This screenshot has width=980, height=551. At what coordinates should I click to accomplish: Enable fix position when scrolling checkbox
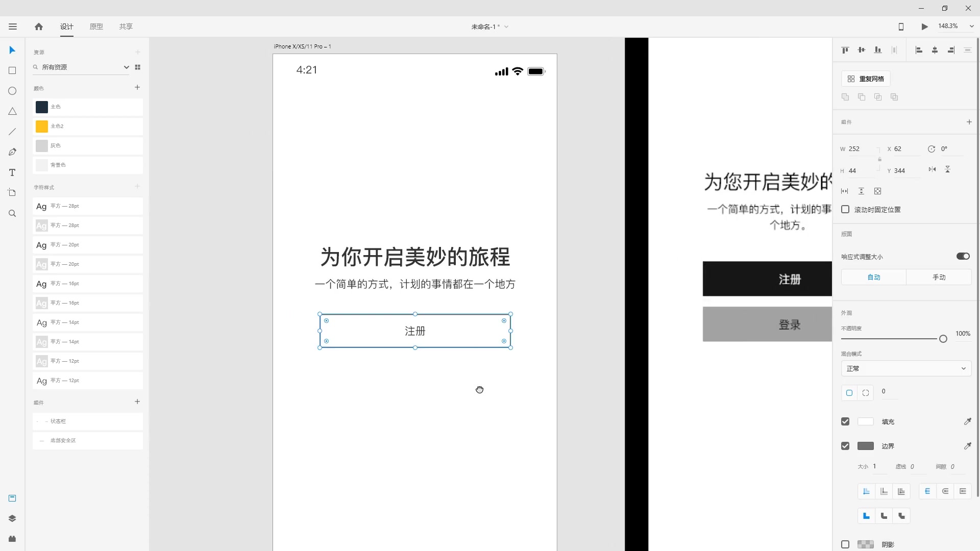click(x=845, y=209)
